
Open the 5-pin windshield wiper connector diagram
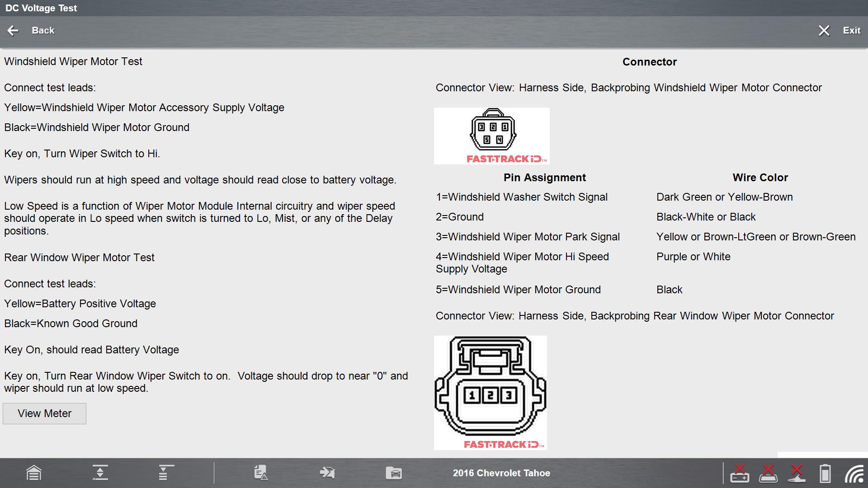[x=492, y=132]
